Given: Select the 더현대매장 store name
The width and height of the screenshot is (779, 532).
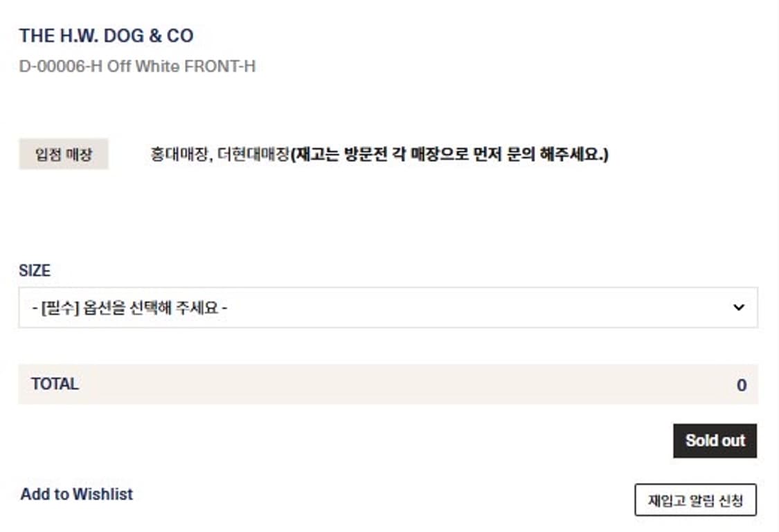Looking at the screenshot, I should [x=254, y=154].
